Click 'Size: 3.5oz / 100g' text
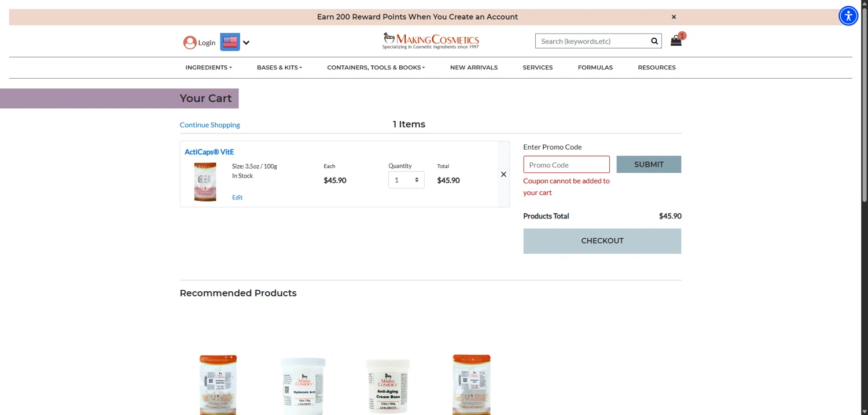 tap(255, 166)
